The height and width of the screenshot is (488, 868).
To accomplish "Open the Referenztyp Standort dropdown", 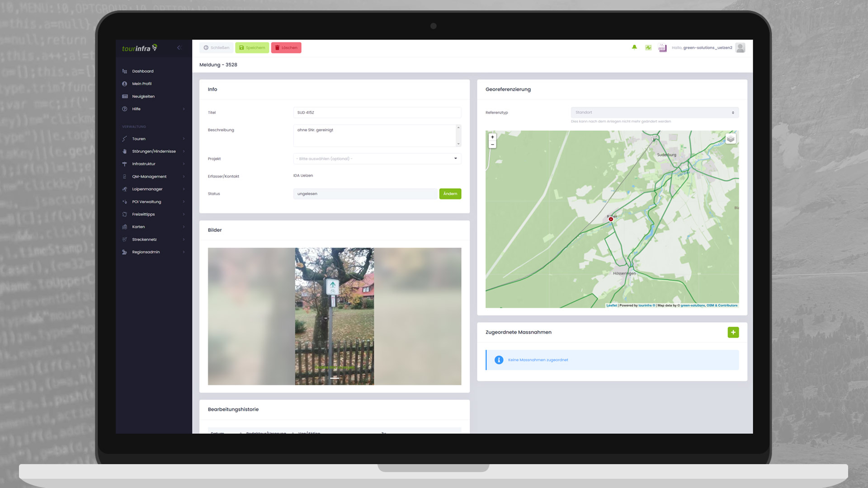I will pos(655,113).
